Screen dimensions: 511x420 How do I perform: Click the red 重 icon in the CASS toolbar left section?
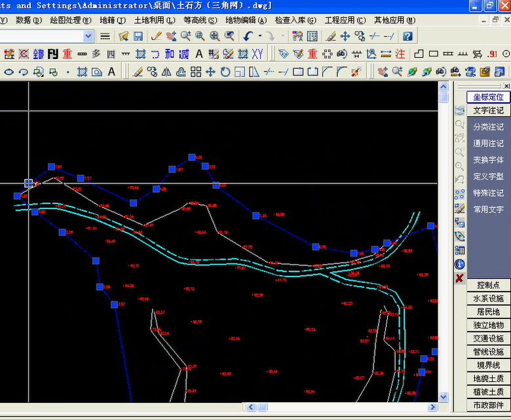(67, 54)
